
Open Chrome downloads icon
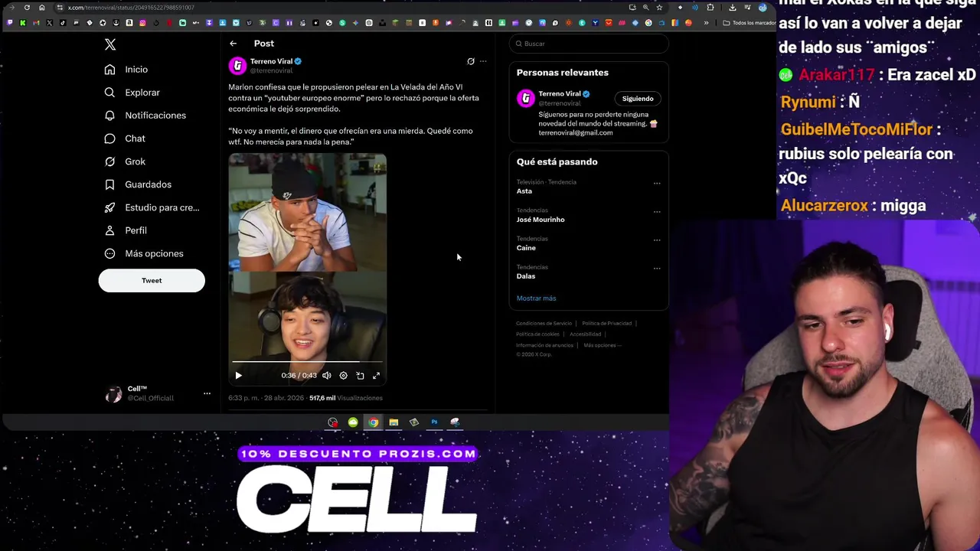click(732, 8)
